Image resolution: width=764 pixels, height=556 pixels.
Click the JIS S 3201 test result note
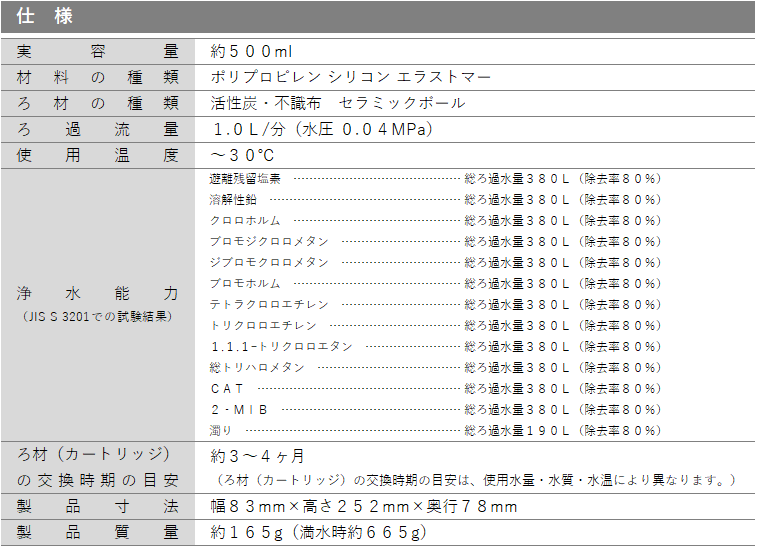(98, 316)
